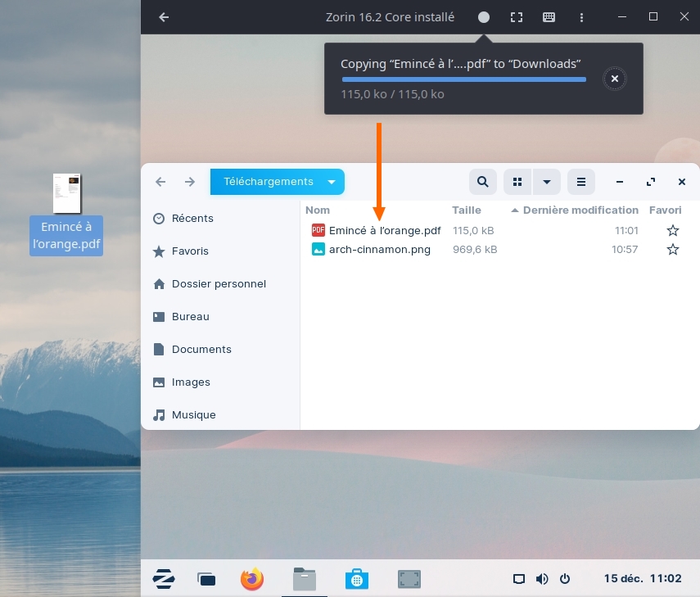Viewport: 700px width, 597px height.
Task: Toggle favorite star for arch-cinnamon.png
Action: (x=672, y=250)
